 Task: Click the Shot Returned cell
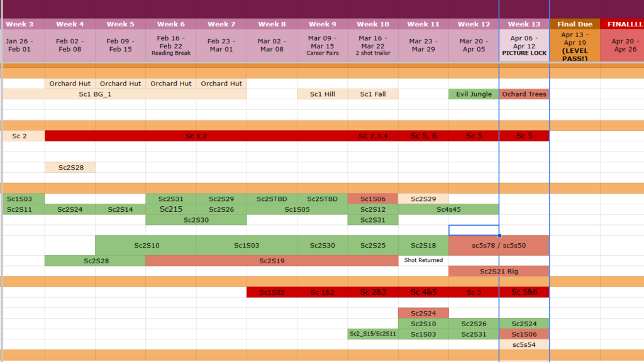click(423, 260)
